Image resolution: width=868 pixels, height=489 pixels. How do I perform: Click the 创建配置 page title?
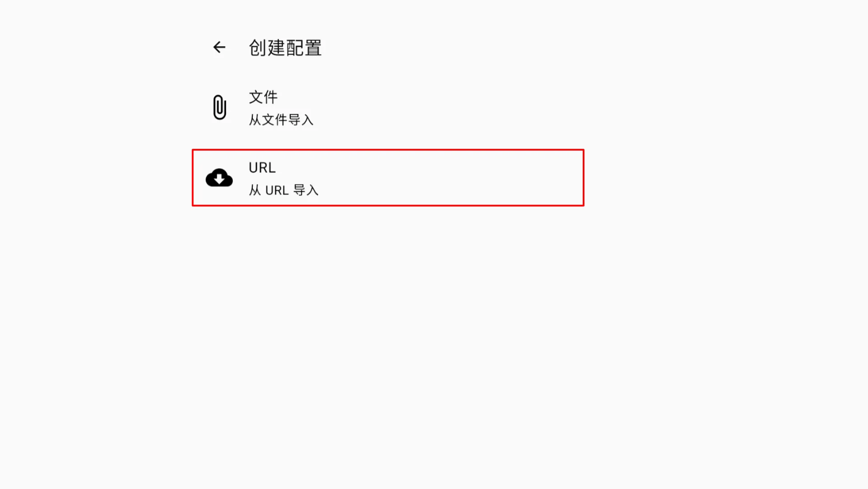pos(285,47)
